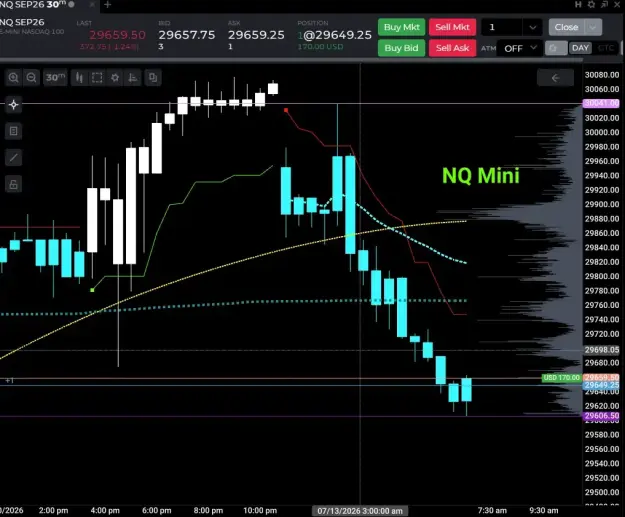The image size is (625, 517).
Task: Expand the order quantity dropdown
Action: 533,28
